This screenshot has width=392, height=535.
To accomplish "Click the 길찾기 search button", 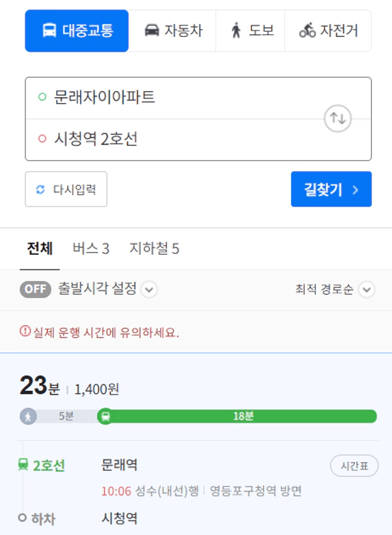I will coord(331,189).
